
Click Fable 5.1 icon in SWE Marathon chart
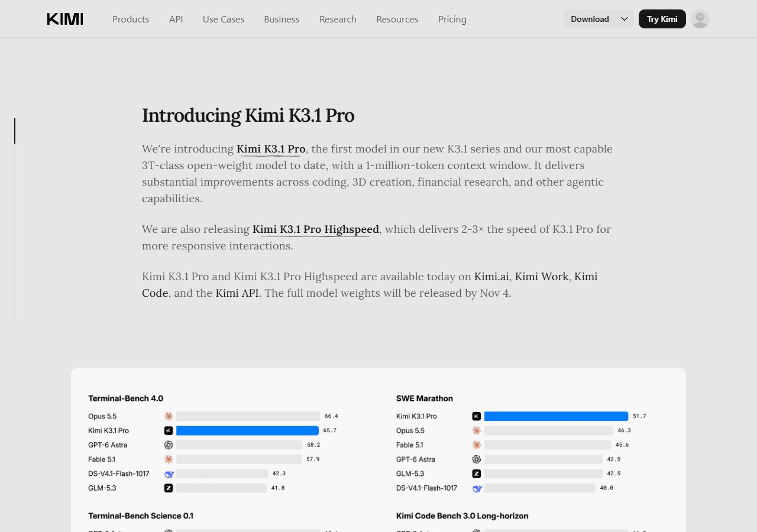point(477,445)
